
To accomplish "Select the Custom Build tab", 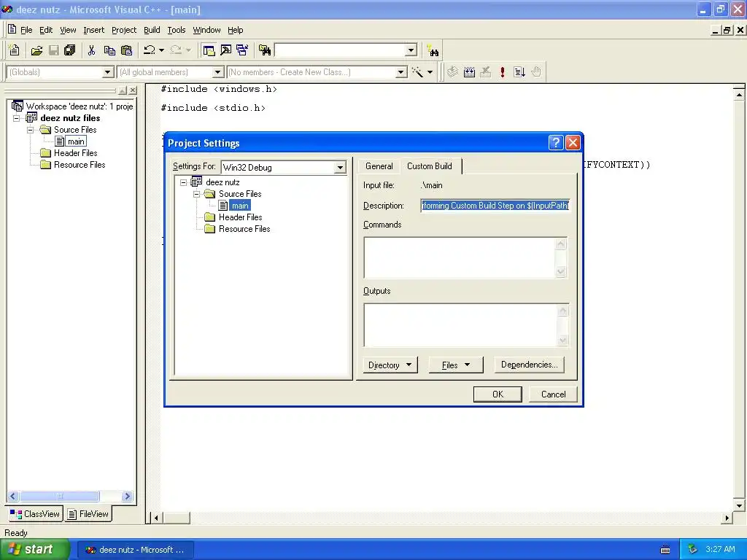I will point(430,166).
